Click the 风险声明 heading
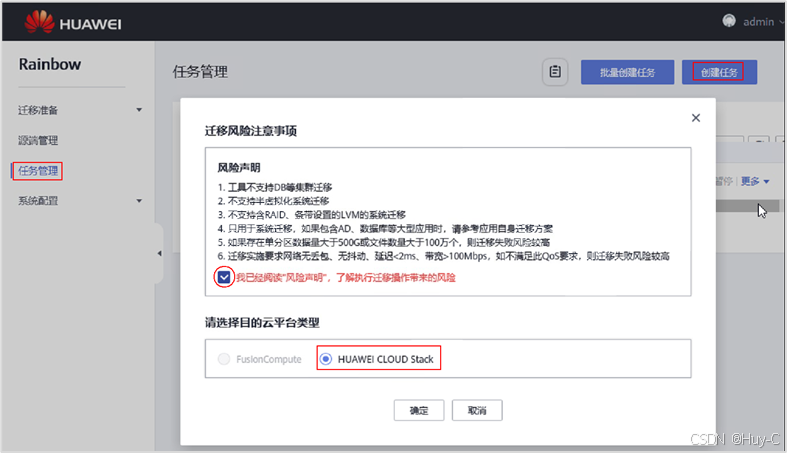Image resolution: width=787 pixels, height=453 pixels. (x=239, y=168)
